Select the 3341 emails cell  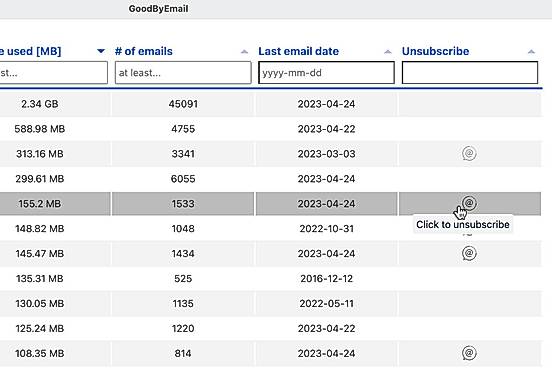(183, 154)
